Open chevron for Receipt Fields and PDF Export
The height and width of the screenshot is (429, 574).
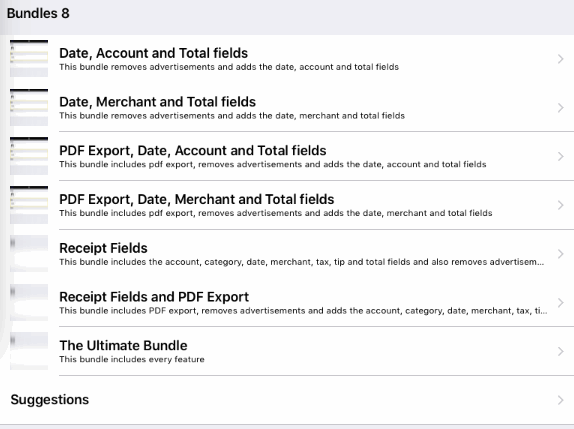560,303
